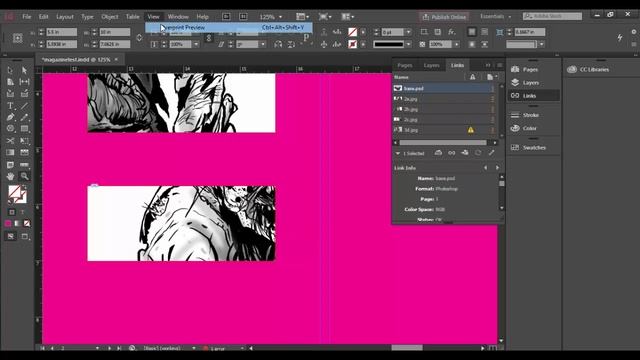Open CC Libraries panel
Image resolution: width=640 pixels, height=360 pixels.
[589, 69]
